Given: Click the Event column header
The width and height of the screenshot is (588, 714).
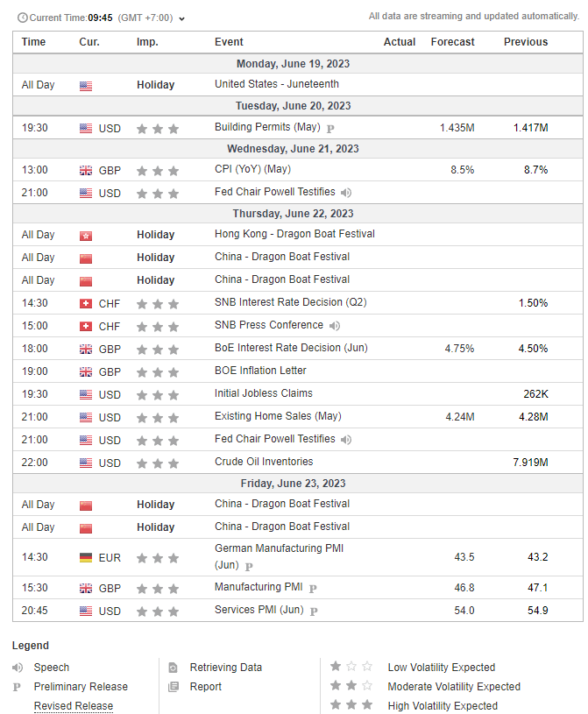Looking at the screenshot, I should [x=229, y=42].
